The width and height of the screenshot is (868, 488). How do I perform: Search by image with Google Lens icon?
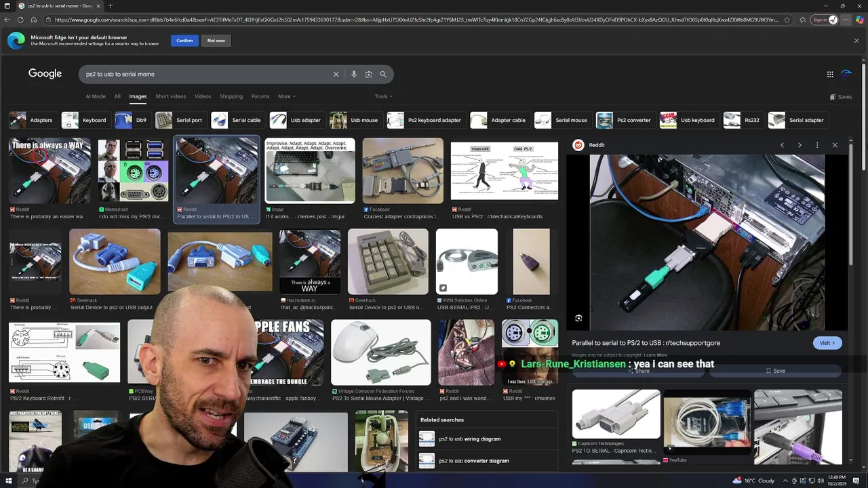pos(368,74)
